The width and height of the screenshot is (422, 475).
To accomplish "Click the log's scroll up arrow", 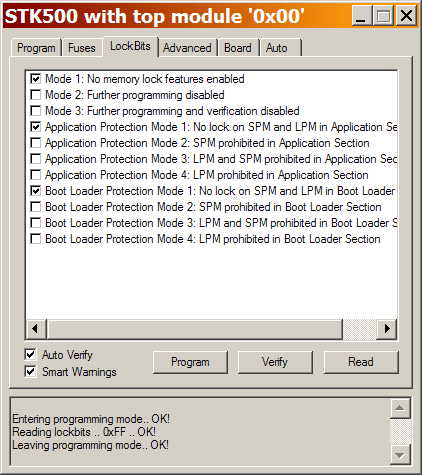I will (400, 408).
